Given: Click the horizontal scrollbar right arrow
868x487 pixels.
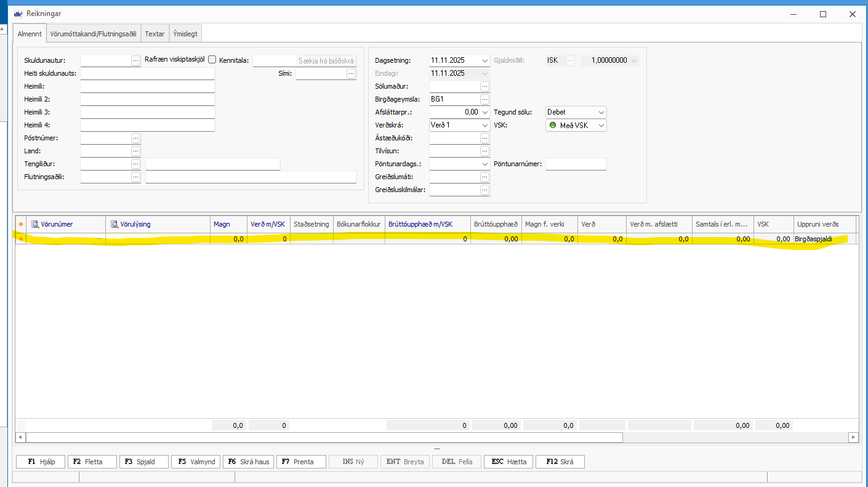Looking at the screenshot, I should (853, 437).
